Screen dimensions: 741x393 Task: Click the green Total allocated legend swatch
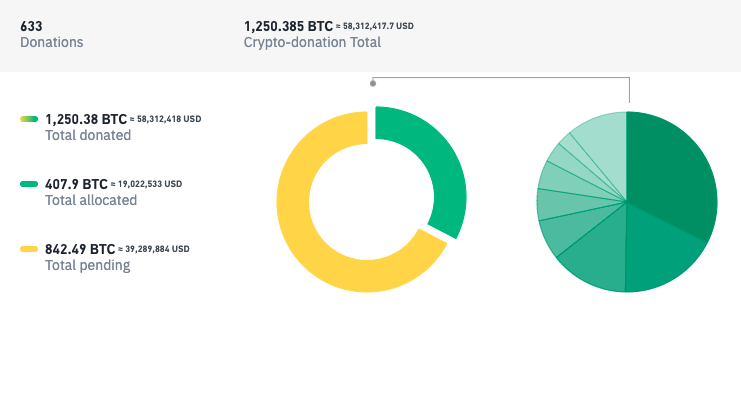(29, 184)
